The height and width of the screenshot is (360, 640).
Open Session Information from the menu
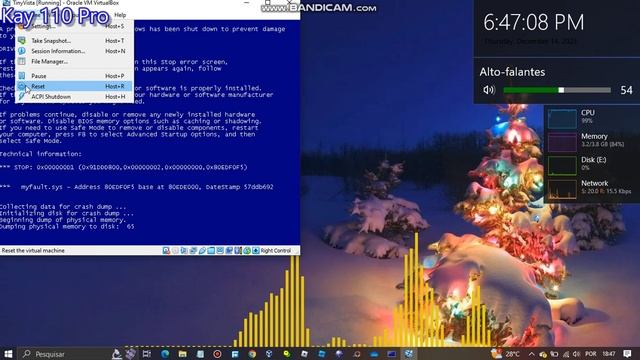click(73, 51)
